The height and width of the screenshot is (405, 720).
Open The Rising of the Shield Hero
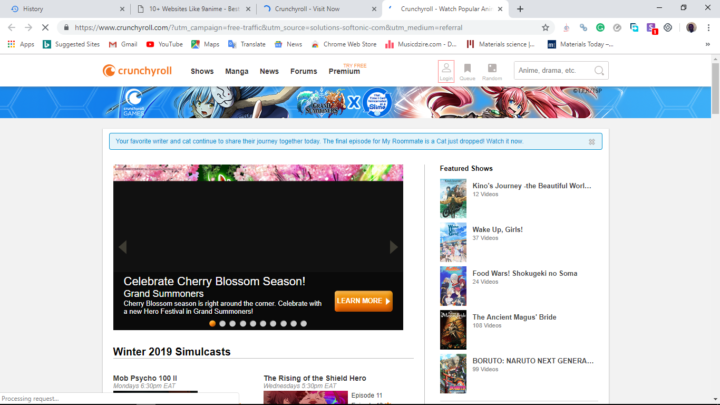coord(315,378)
